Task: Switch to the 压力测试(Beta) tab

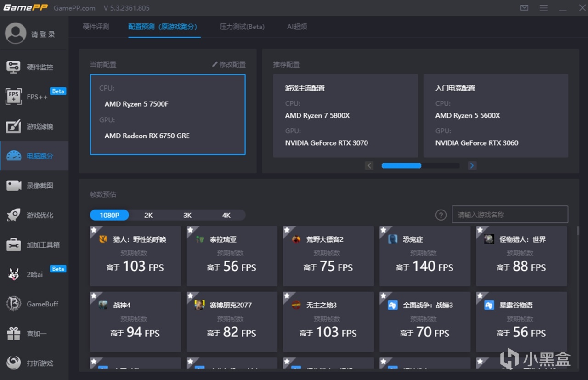Action: tap(242, 27)
